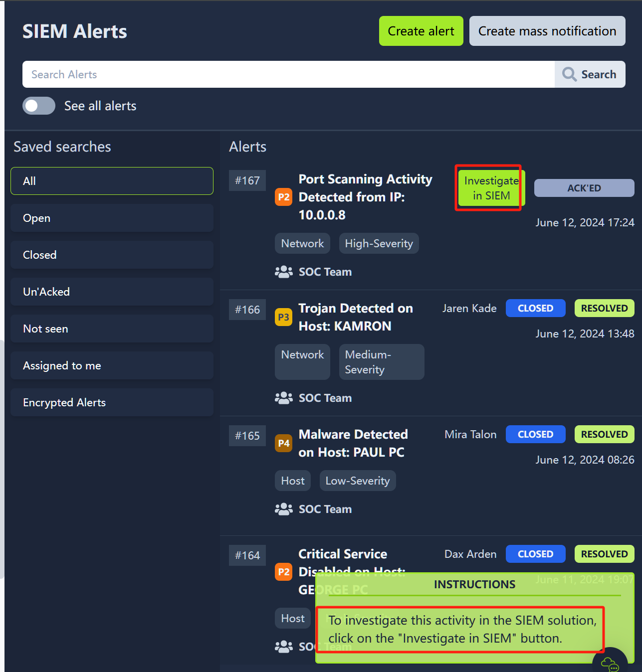Click the #167 alert number
The image size is (642, 672).
(x=247, y=180)
